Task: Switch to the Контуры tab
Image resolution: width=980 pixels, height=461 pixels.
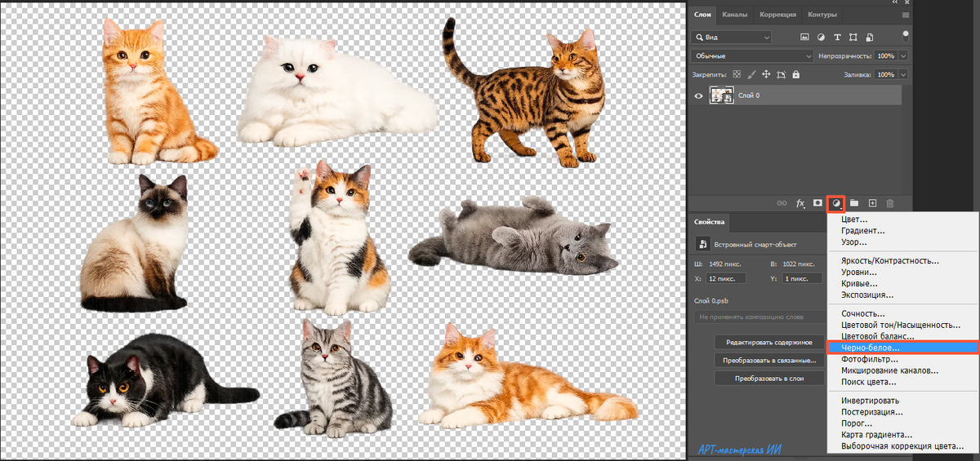Action: coord(822,15)
